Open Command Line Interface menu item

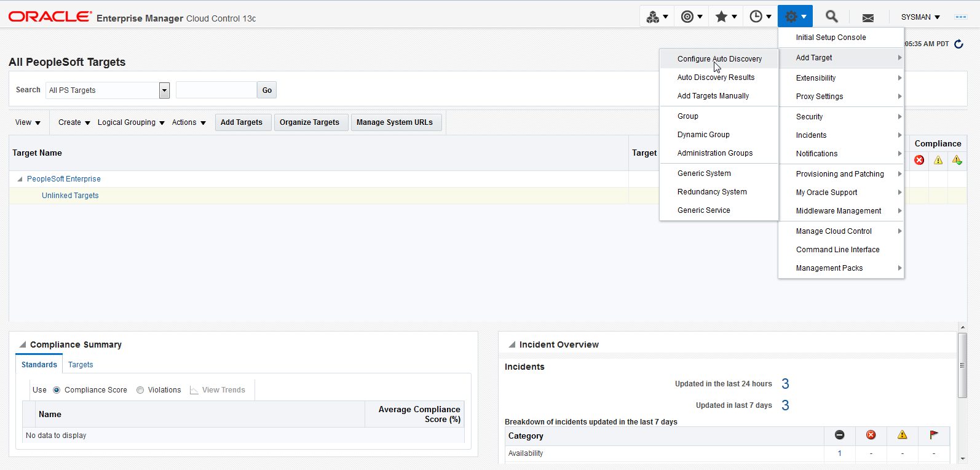[841, 250]
